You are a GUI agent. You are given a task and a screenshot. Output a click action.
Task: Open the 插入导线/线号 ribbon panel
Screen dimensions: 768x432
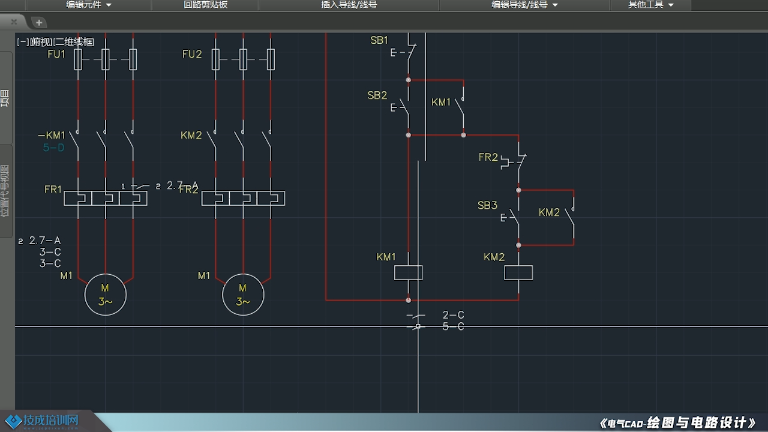coord(349,4)
